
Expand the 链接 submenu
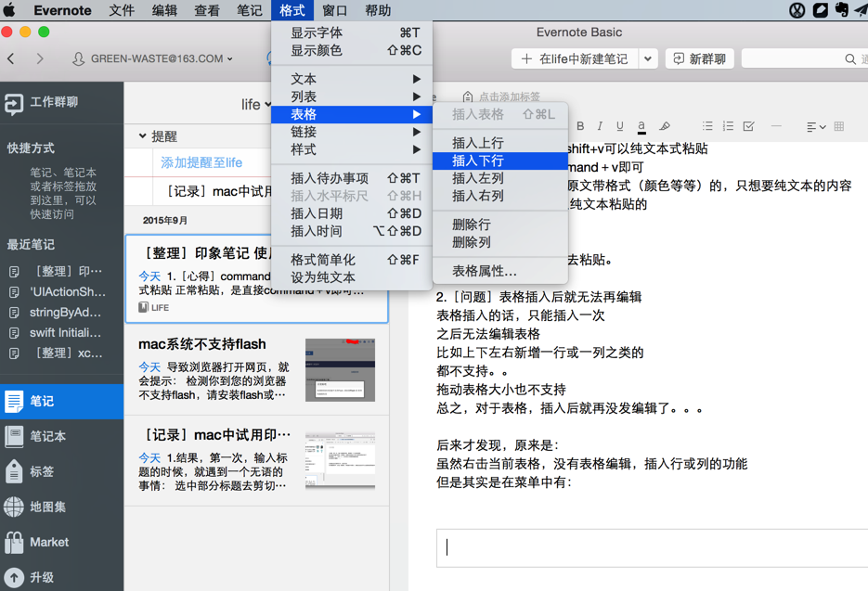[352, 132]
